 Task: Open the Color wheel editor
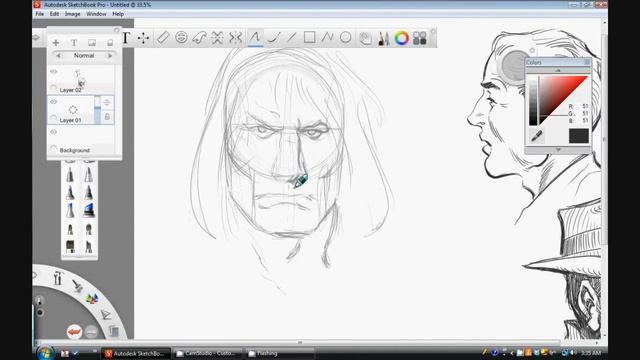click(x=402, y=38)
